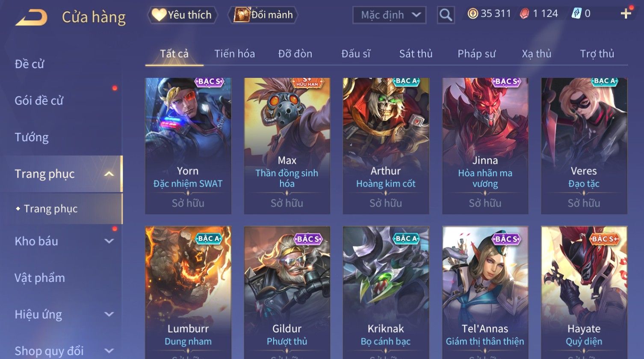Open the search magnifier icon
Screen dimensions: 644x359
446,15
